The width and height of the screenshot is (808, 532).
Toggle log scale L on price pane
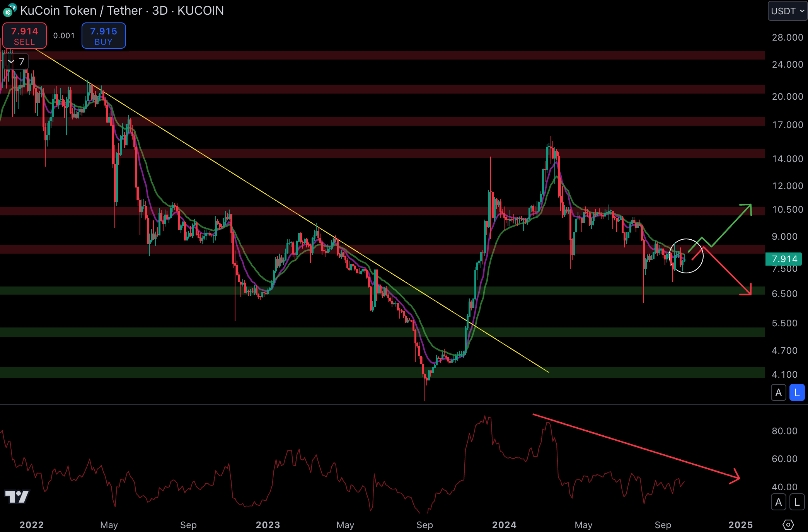[x=797, y=393]
